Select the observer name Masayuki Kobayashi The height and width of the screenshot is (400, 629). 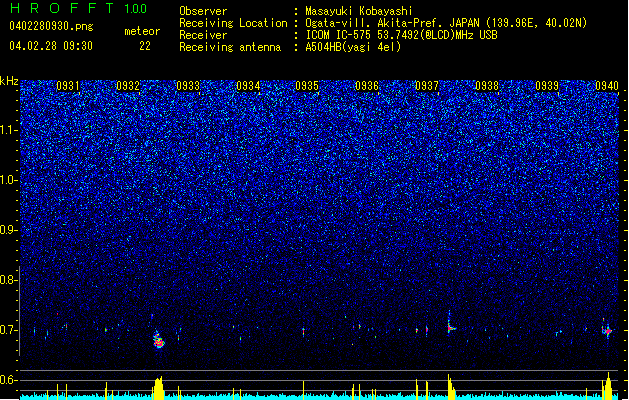pyautogui.click(x=359, y=11)
